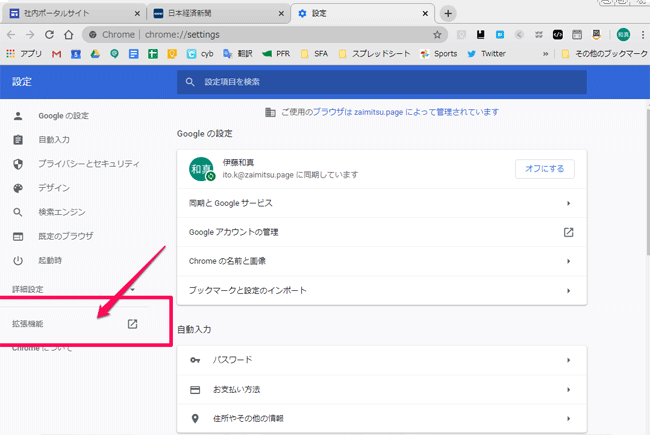This screenshot has width=650, height=435.
Task: Click the Twitter bookmark
Action: [485, 53]
